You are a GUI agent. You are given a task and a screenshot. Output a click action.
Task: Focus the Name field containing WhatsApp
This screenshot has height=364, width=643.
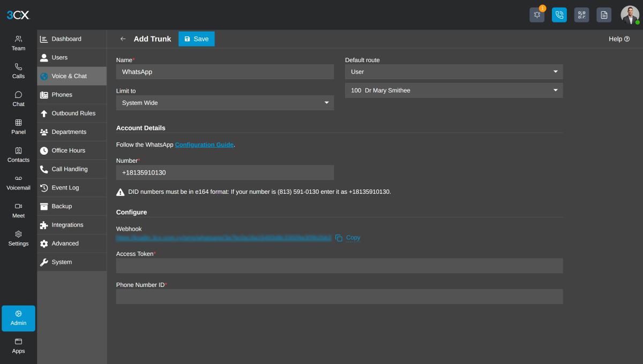(225, 72)
